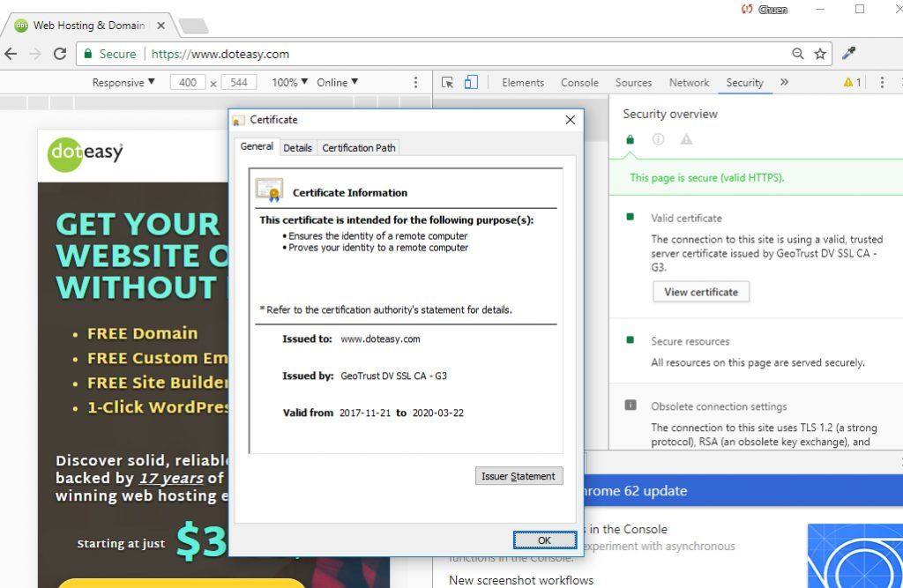
Task: Click the 'Obsolete connection settings' heading
Action: [x=719, y=406]
